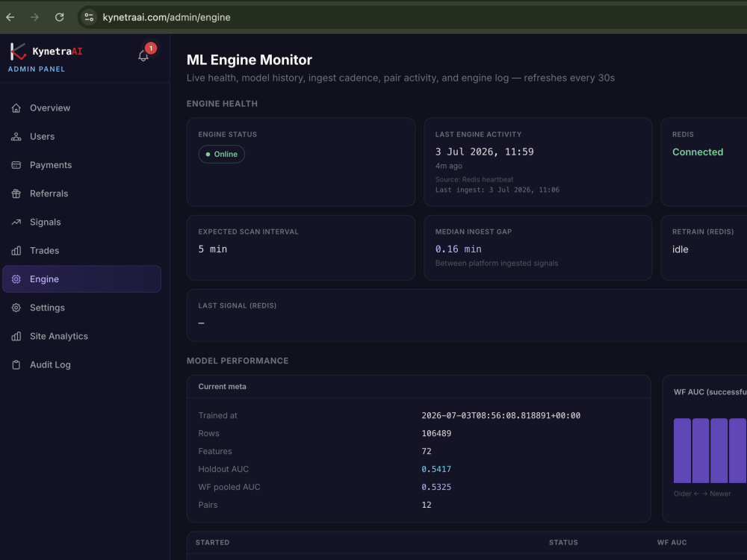Click the Referrals gift icon
Screen dimensions: 747x560
point(16,194)
